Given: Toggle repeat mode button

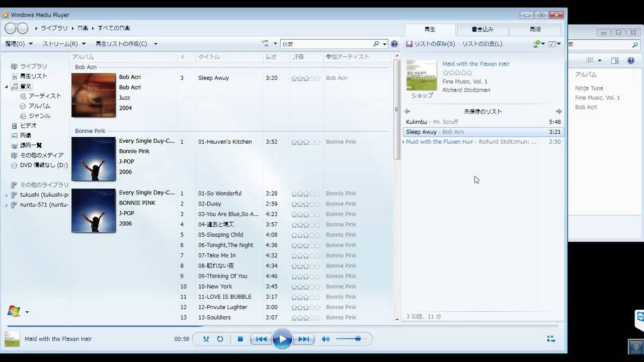Looking at the screenshot, I should coord(220,339).
